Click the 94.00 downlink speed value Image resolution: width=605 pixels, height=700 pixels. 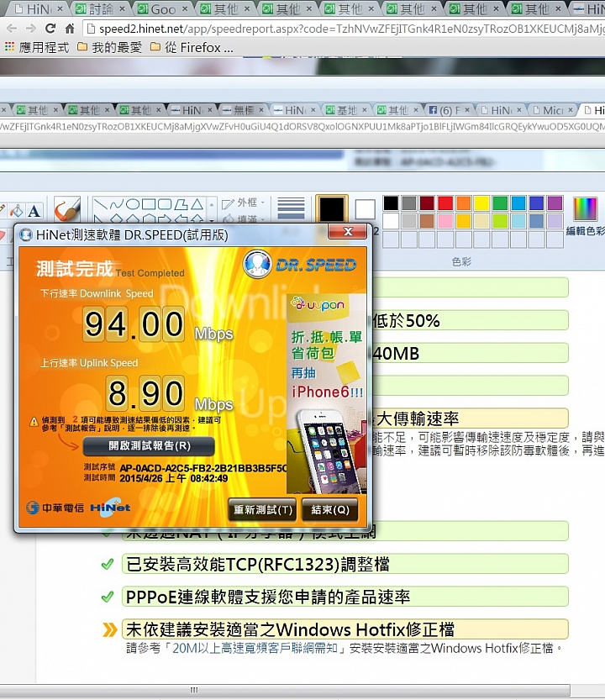coord(134,324)
